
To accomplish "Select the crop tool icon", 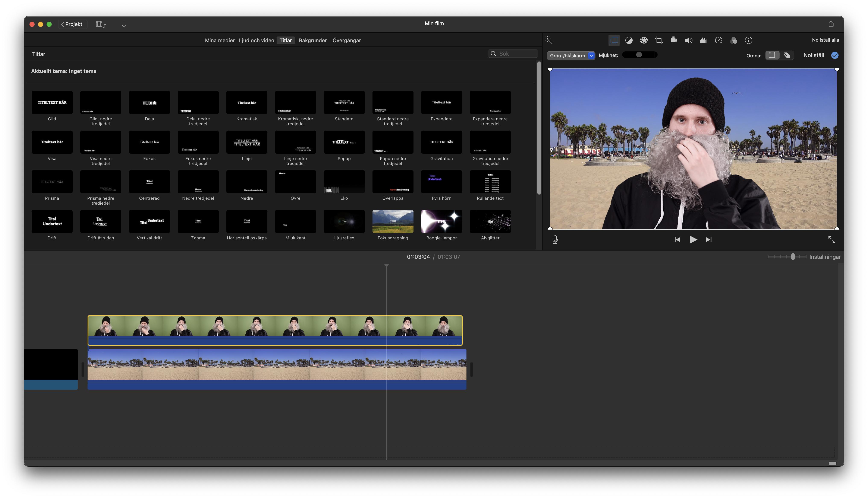I will tap(658, 40).
